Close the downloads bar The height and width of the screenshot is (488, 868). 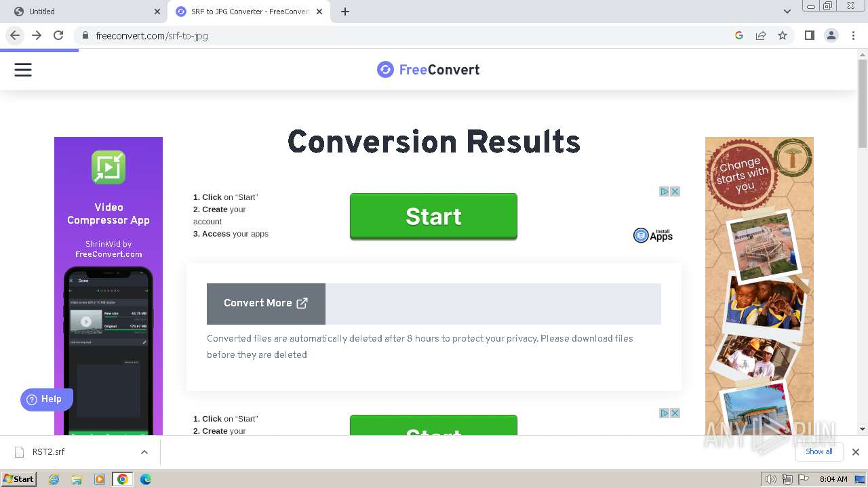pyautogui.click(x=855, y=452)
